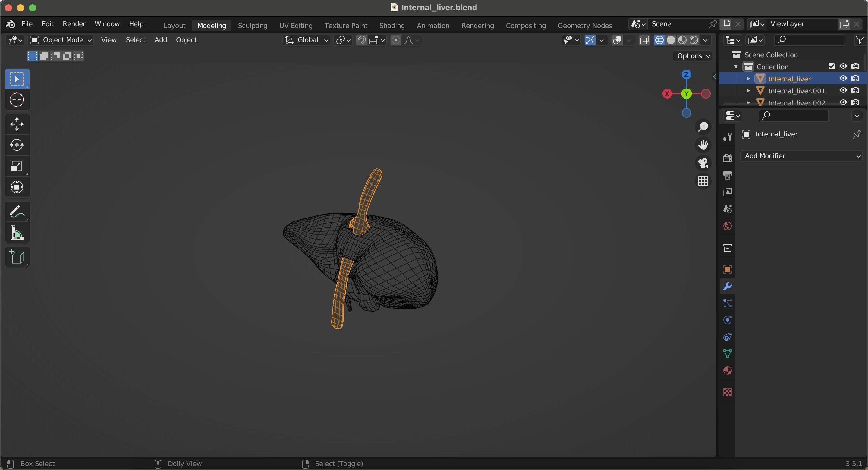Expand the Internal_liver tree item
The height and width of the screenshot is (470, 868).
pos(748,79)
